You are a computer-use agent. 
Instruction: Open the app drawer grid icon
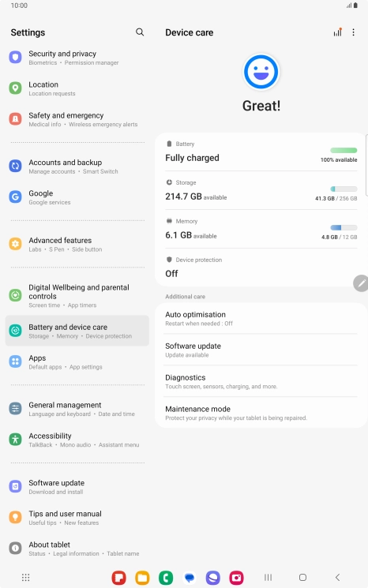pyautogui.click(x=25, y=577)
